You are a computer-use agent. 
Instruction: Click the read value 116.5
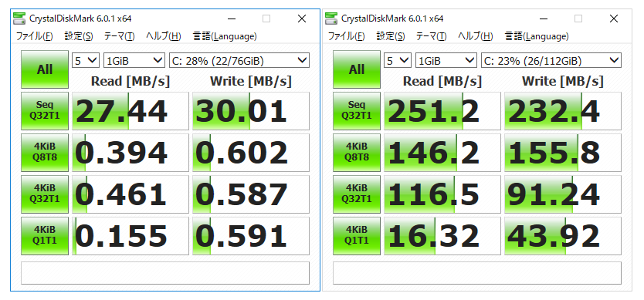[442, 194]
